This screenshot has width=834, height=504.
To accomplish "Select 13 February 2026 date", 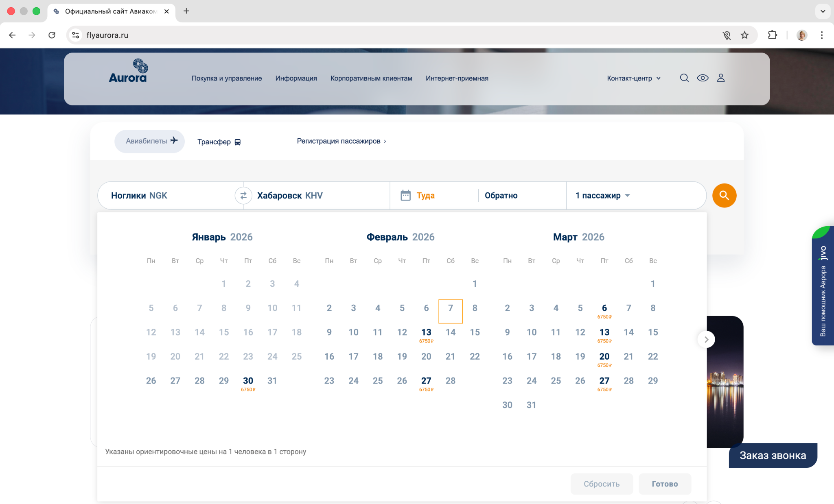I will click(x=426, y=334).
